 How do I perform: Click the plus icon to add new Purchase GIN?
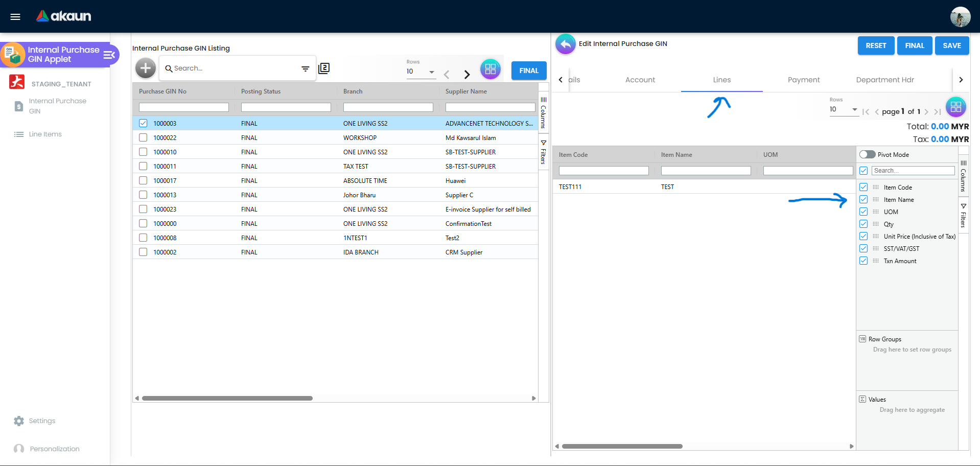[x=145, y=68]
